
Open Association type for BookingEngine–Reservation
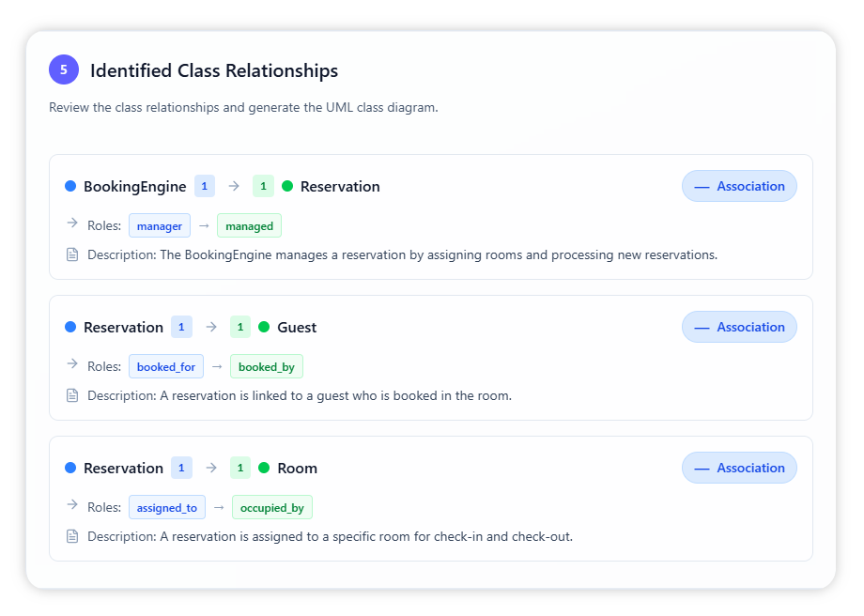point(739,186)
